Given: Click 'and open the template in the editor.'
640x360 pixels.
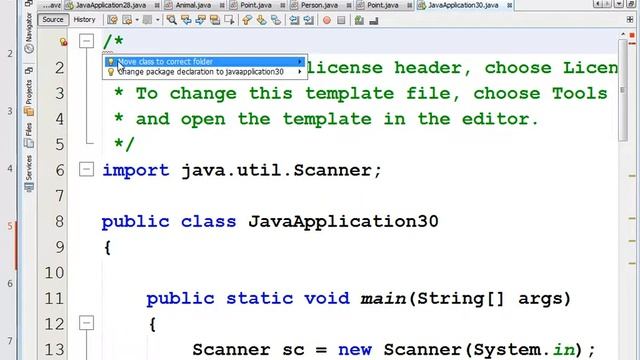Looking at the screenshot, I should [x=337, y=119].
